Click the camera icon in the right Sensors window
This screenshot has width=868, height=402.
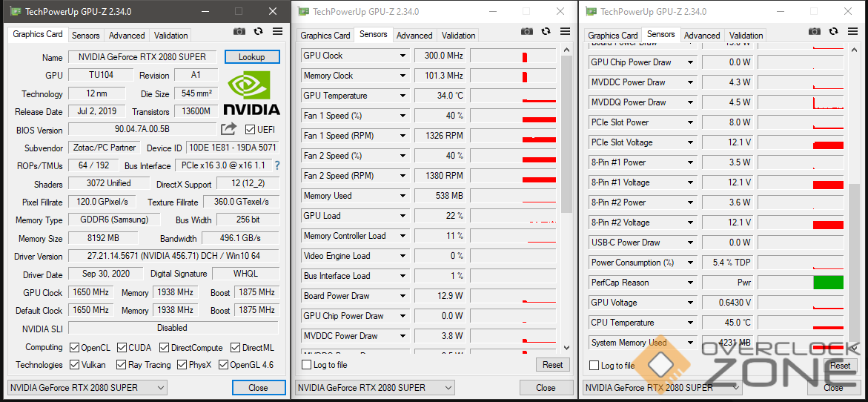(815, 32)
